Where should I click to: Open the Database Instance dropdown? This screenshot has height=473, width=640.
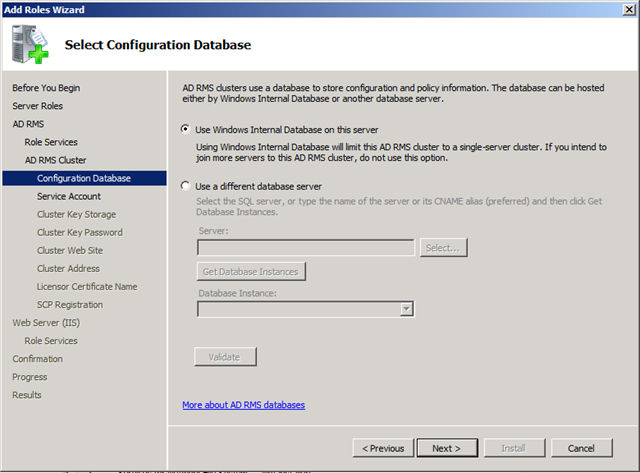(x=406, y=309)
